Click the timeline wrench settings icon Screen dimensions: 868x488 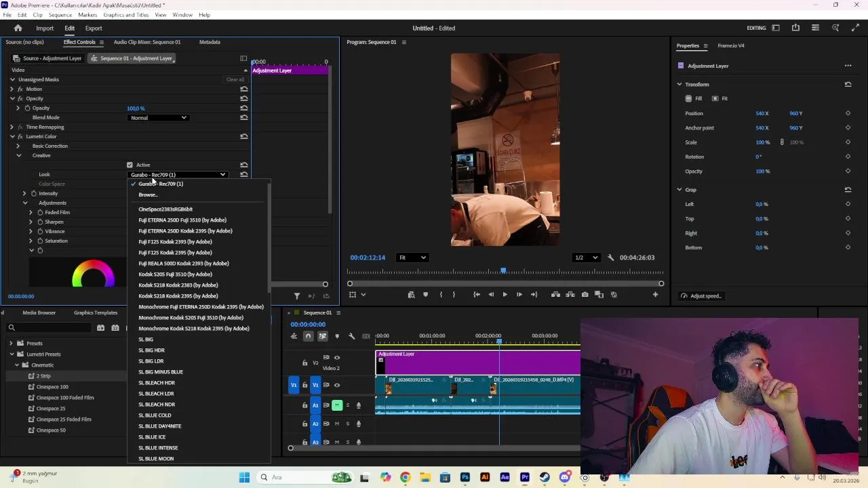[x=351, y=336]
